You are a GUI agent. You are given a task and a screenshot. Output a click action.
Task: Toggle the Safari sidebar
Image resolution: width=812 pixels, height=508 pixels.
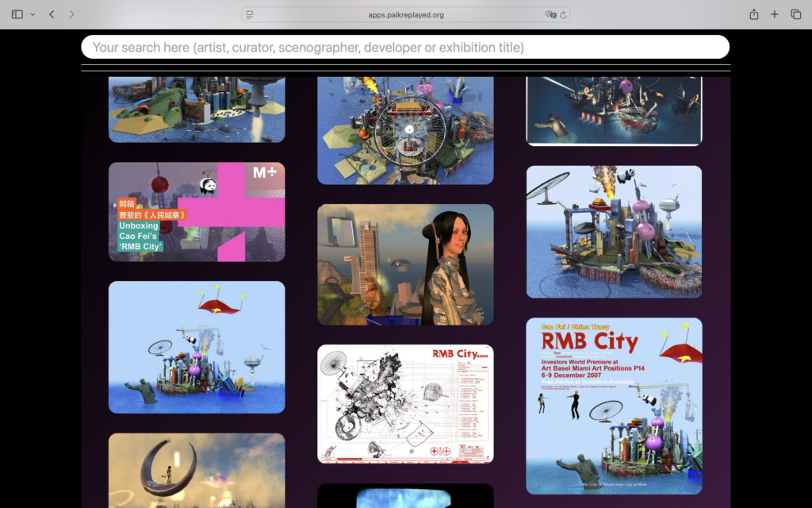[17, 14]
